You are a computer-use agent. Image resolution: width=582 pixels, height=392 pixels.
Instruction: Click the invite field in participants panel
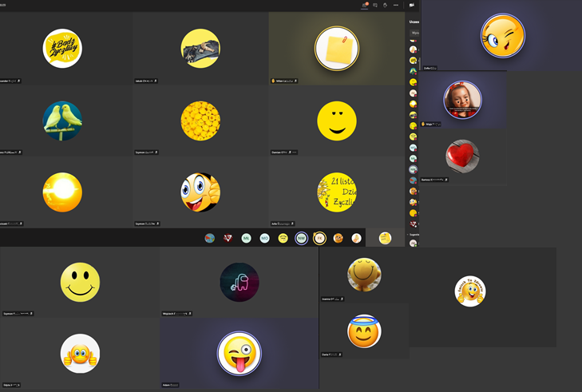pos(415,33)
